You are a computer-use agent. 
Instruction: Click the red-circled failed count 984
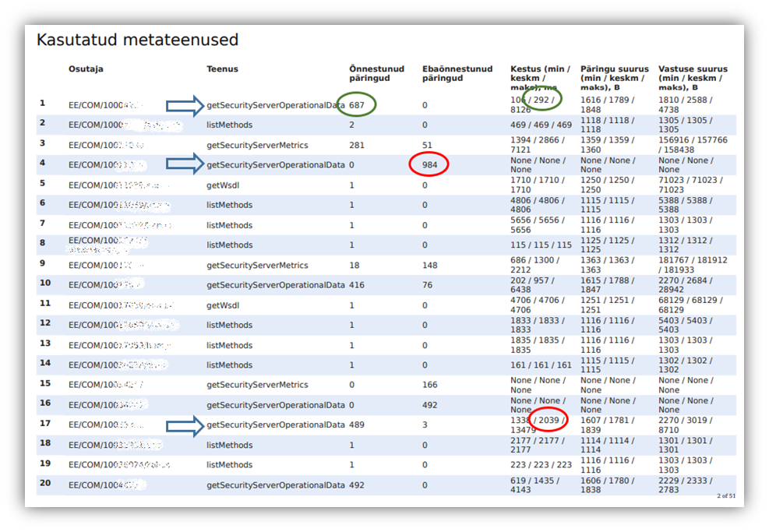[429, 164]
